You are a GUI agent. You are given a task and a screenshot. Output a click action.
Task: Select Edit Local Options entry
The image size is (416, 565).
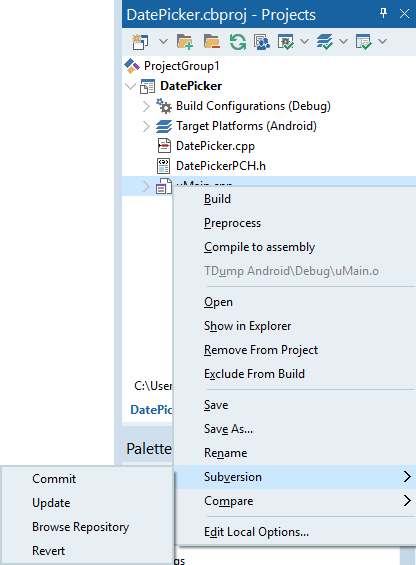pyautogui.click(x=256, y=532)
